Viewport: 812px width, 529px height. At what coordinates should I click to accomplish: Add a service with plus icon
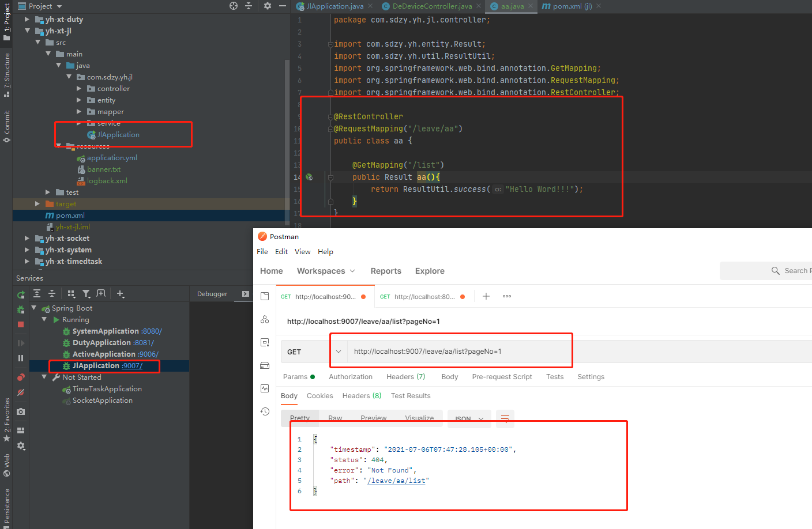pos(121,293)
